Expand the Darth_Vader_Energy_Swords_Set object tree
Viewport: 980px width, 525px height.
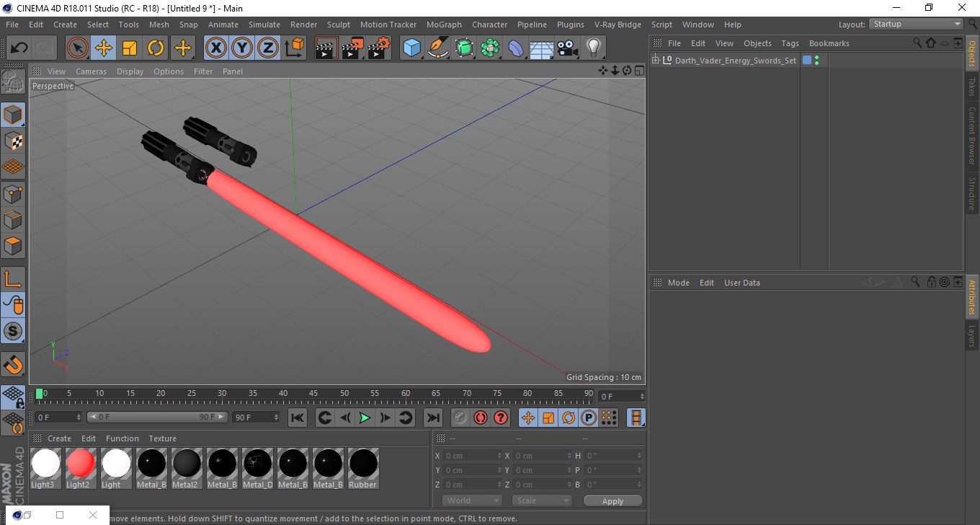(x=655, y=61)
